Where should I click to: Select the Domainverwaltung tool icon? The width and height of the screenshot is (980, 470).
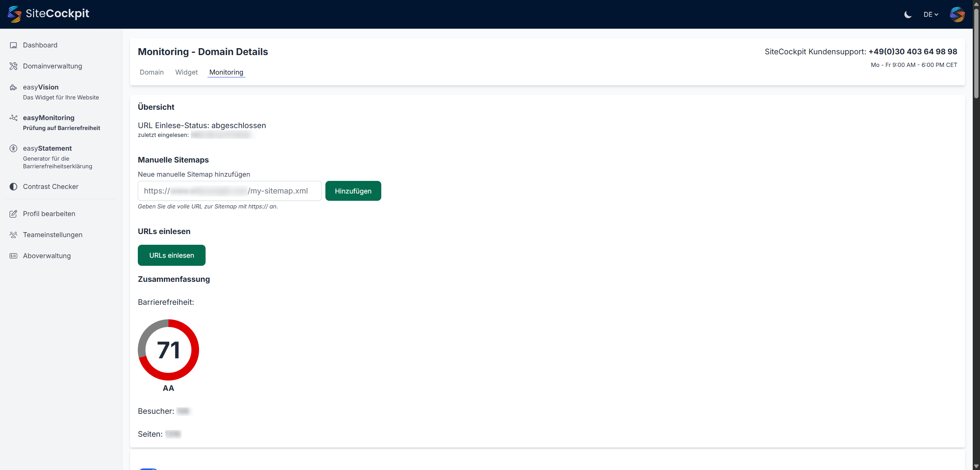[x=13, y=66]
